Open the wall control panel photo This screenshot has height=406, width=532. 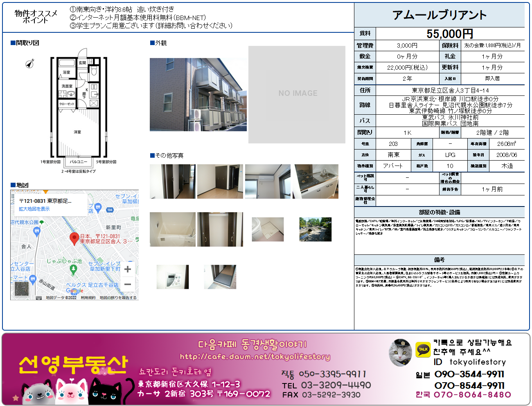[173, 277]
